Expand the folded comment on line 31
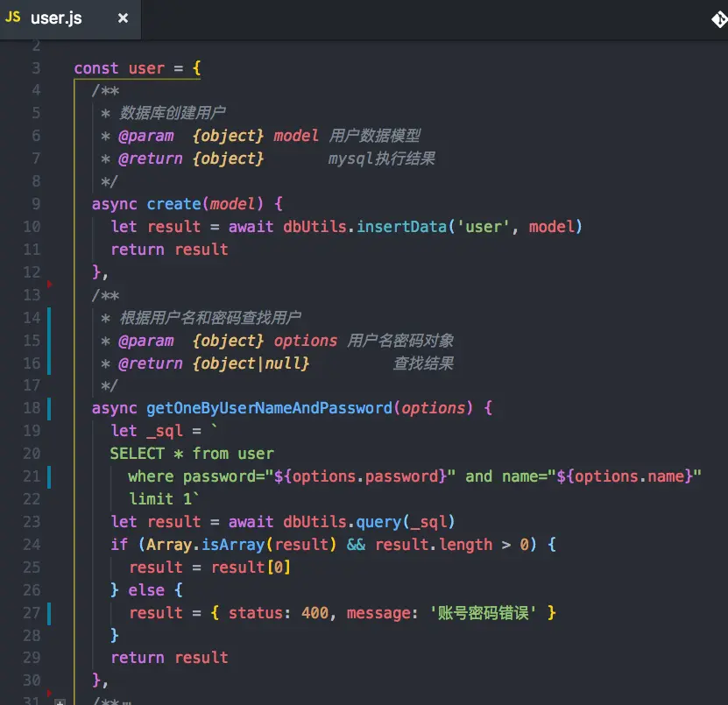The height and width of the screenshot is (705, 728). (60, 701)
